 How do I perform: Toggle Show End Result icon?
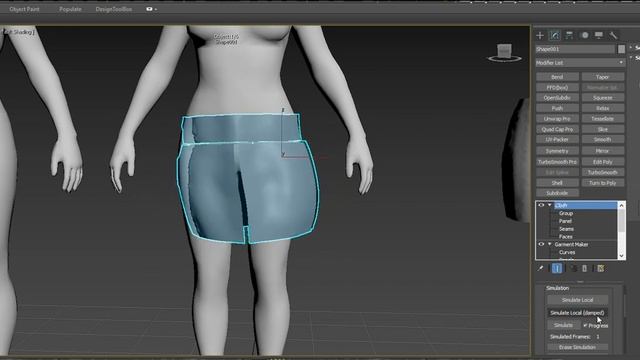point(557,268)
